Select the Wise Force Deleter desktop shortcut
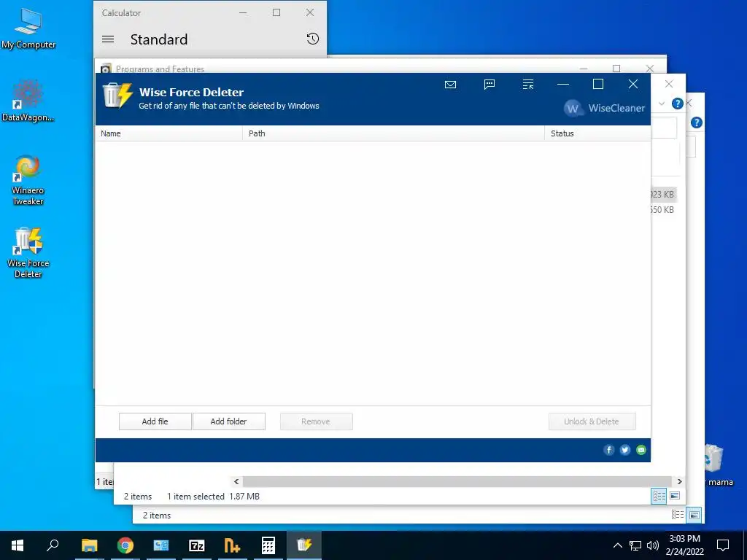The height and width of the screenshot is (560, 747). click(x=28, y=253)
